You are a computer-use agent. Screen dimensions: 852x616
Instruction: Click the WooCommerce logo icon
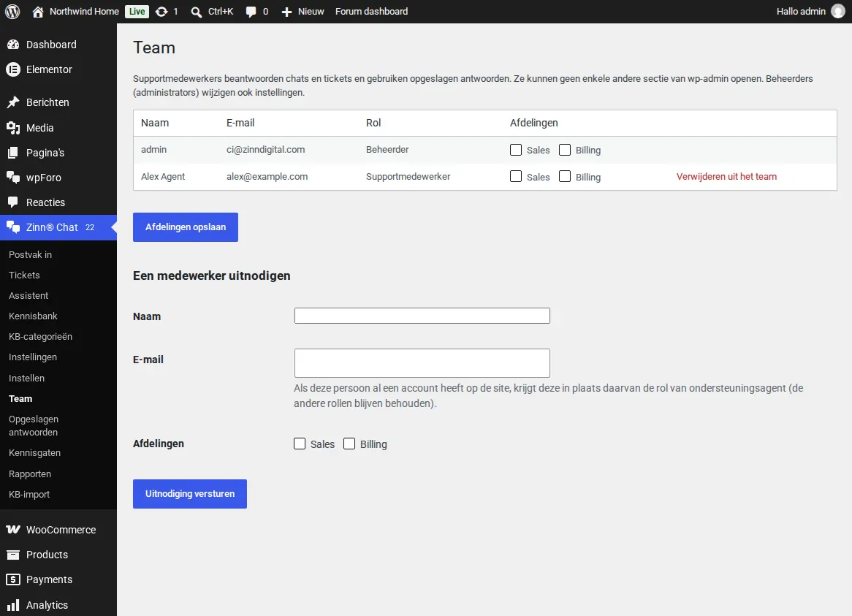(13, 530)
